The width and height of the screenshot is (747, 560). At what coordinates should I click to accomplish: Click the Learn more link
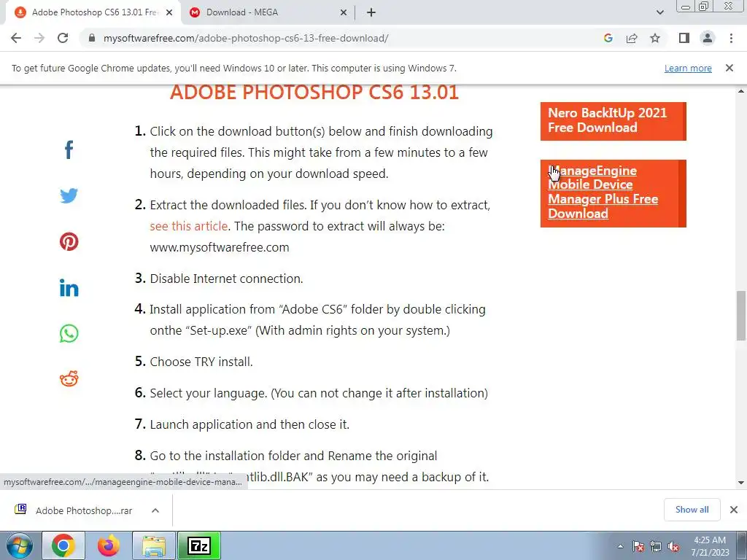[x=688, y=68]
